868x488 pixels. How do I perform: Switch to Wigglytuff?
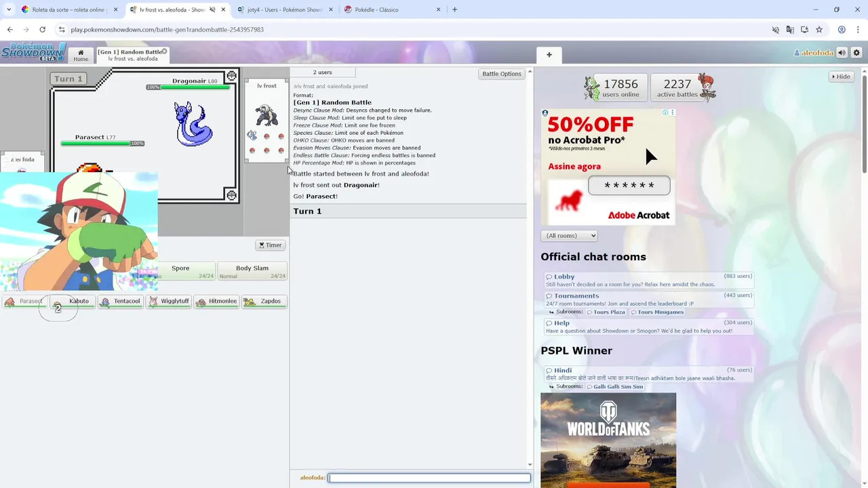pyautogui.click(x=168, y=302)
